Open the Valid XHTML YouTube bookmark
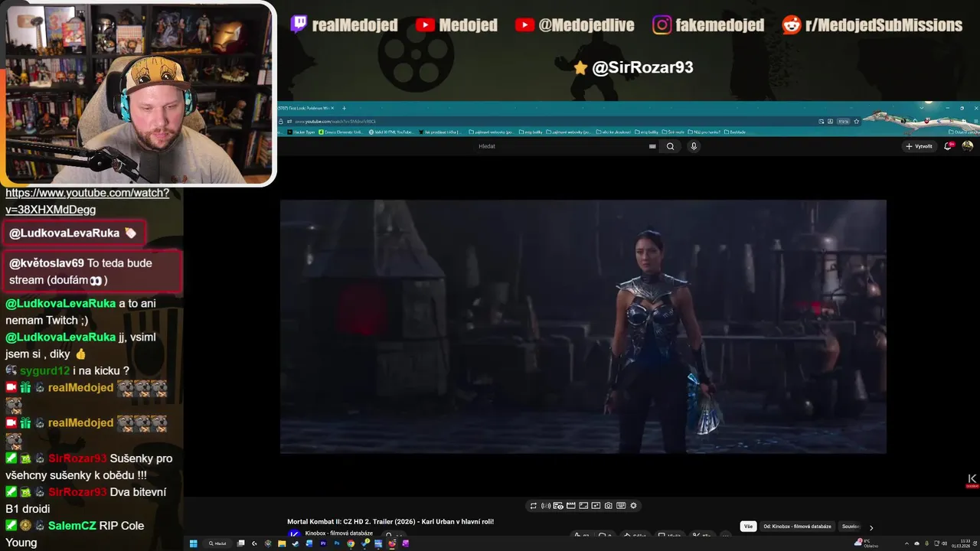This screenshot has height=551, width=980. click(x=391, y=132)
